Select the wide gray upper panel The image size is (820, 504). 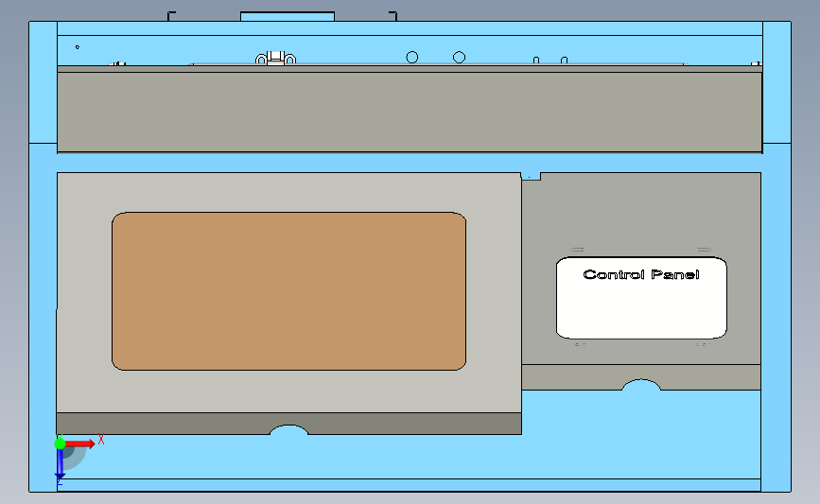(410, 112)
